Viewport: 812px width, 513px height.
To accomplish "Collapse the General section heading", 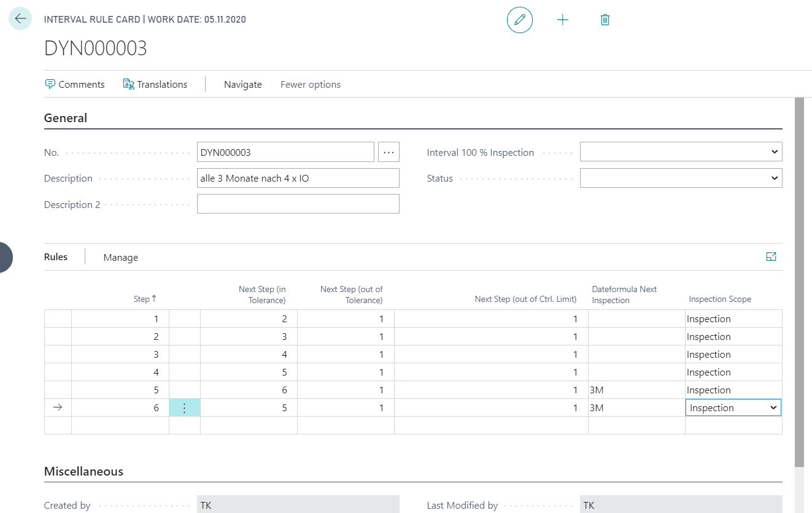I will click(x=66, y=118).
